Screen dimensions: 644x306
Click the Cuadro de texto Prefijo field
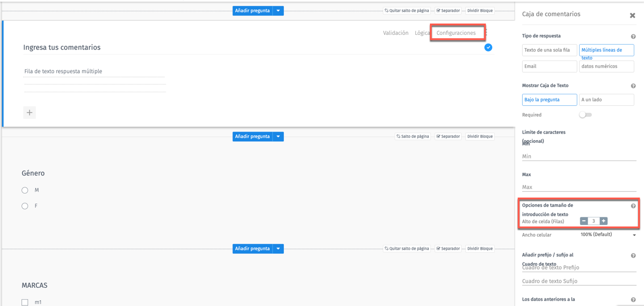(580, 268)
